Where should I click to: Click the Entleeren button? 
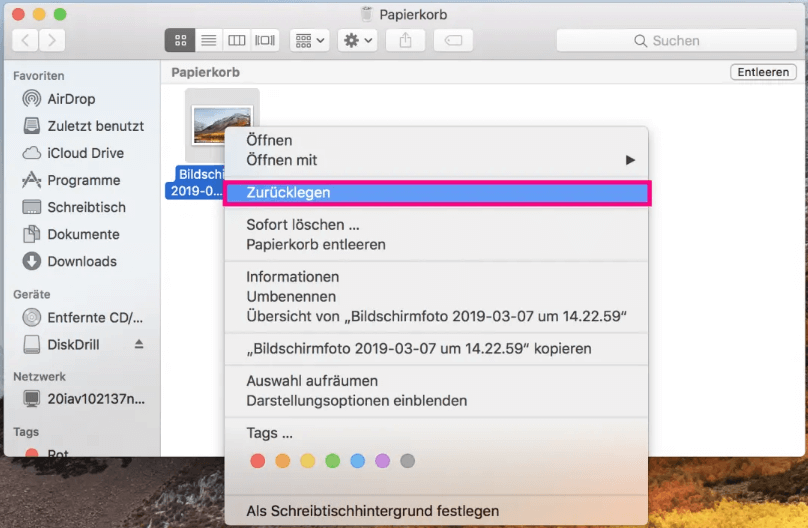click(x=764, y=72)
